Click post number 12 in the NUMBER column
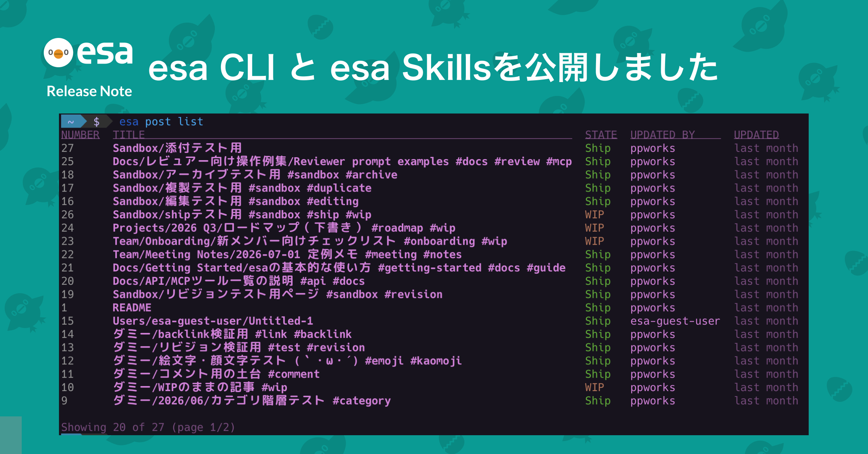 coord(68,361)
